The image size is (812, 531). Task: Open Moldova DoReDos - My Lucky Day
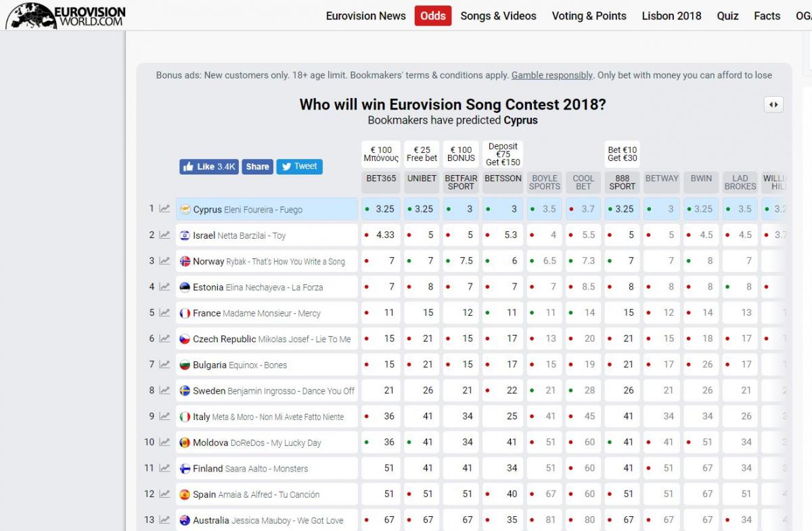[x=267, y=442]
